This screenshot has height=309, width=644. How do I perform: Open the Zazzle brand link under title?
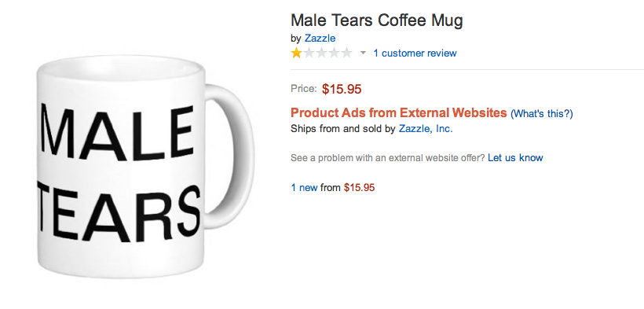click(x=320, y=39)
